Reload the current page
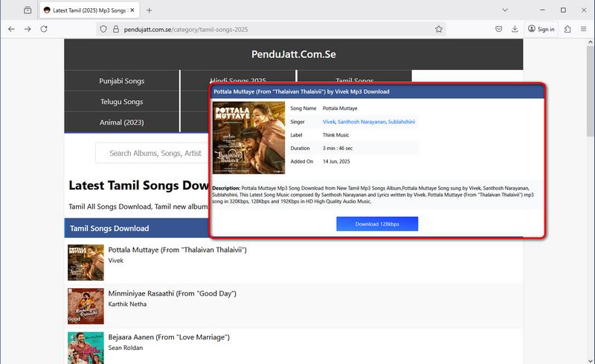 click(x=44, y=29)
